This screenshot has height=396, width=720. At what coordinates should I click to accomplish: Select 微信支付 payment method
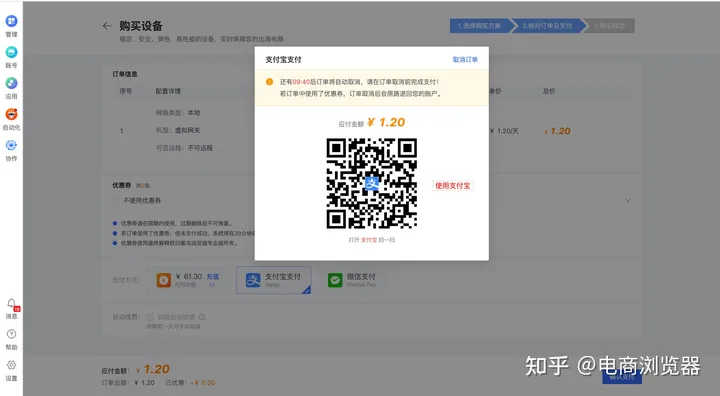click(352, 280)
